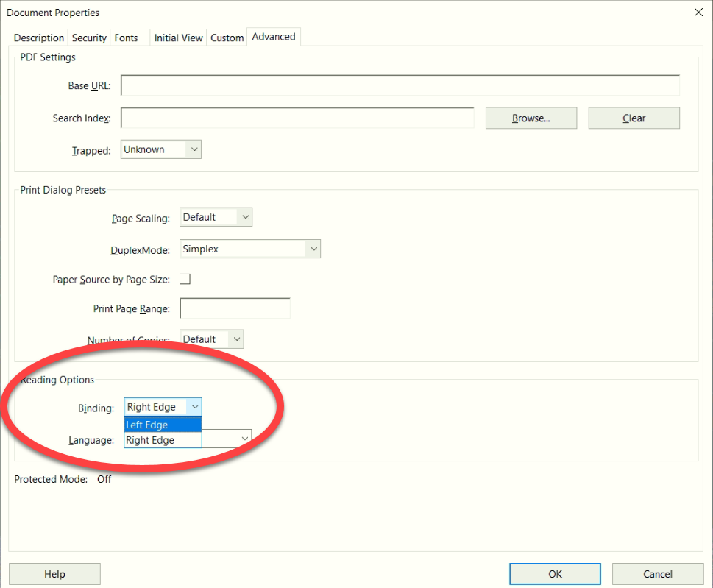
Task: Click the Advanced tab
Action: click(x=274, y=37)
